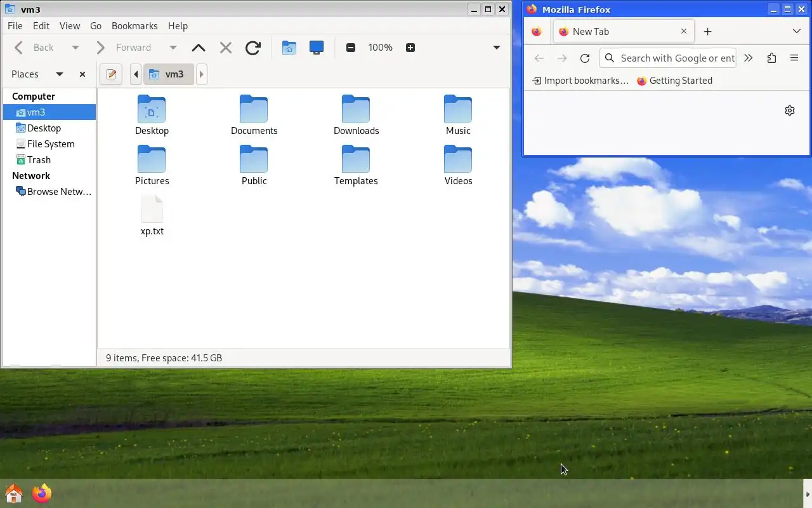Launch Firefox from the taskbar

click(x=42, y=493)
